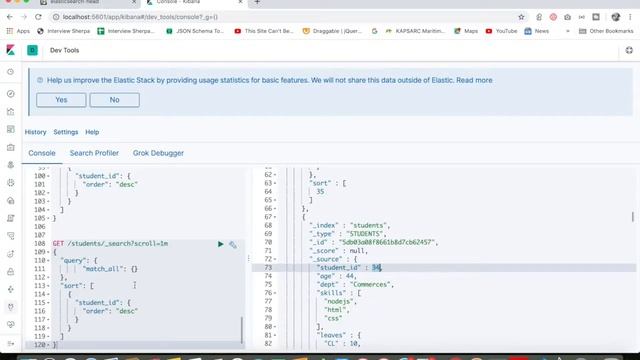Run the GET students scroll request
The width and height of the screenshot is (640, 360).
click(x=220, y=244)
